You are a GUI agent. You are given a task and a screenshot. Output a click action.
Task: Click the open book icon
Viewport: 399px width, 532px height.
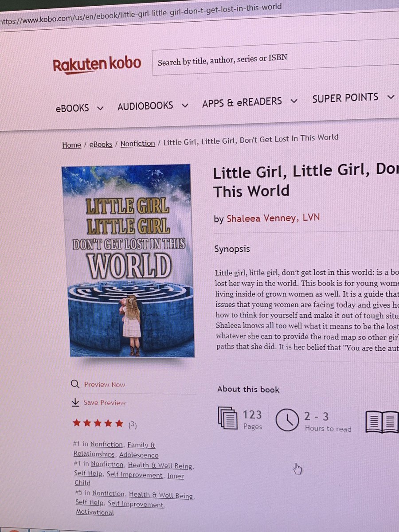point(382,422)
